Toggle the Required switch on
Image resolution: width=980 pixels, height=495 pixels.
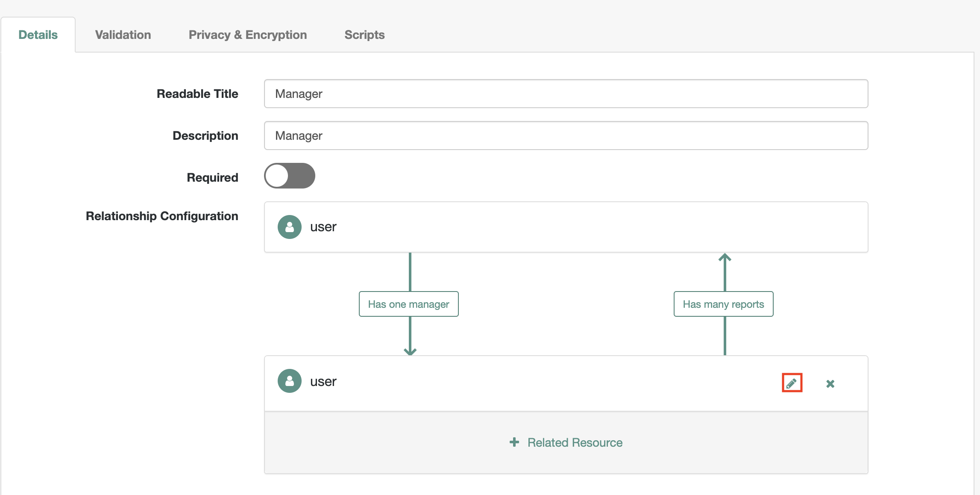(x=290, y=176)
